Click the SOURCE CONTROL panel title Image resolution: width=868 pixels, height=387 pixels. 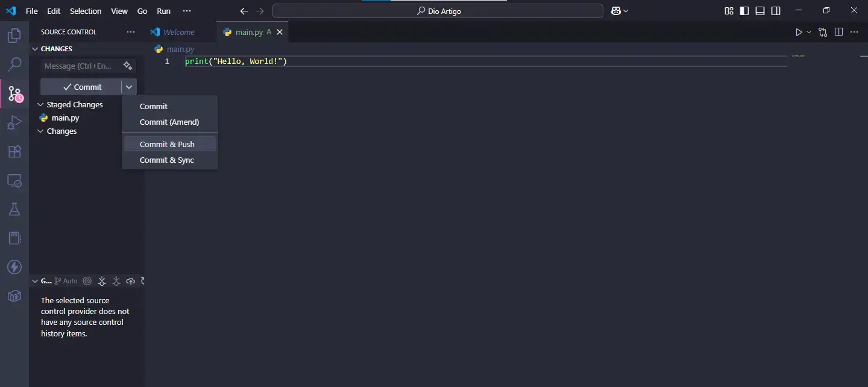(x=69, y=32)
